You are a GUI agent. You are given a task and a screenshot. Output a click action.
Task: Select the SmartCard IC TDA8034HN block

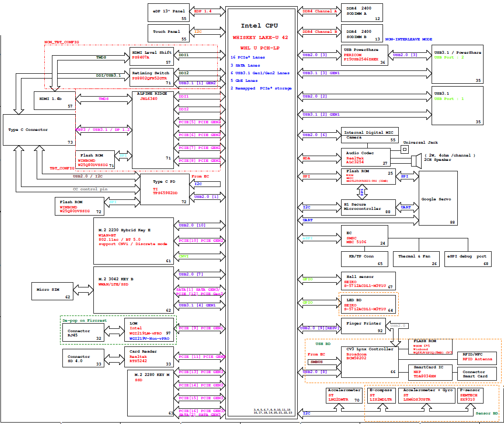point(430,373)
